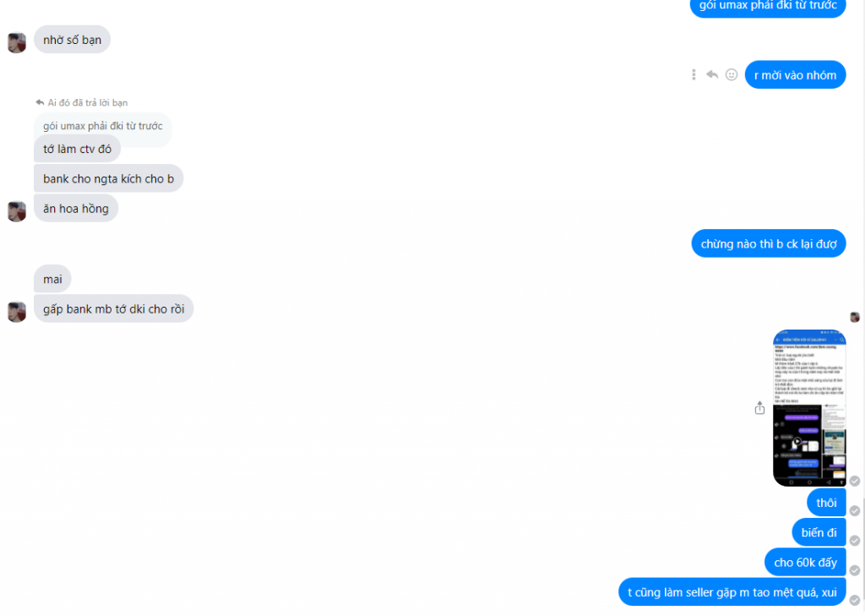Select the 'biến đi' message bubble
This screenshot has height=616, width=865.
pos(819,532)
